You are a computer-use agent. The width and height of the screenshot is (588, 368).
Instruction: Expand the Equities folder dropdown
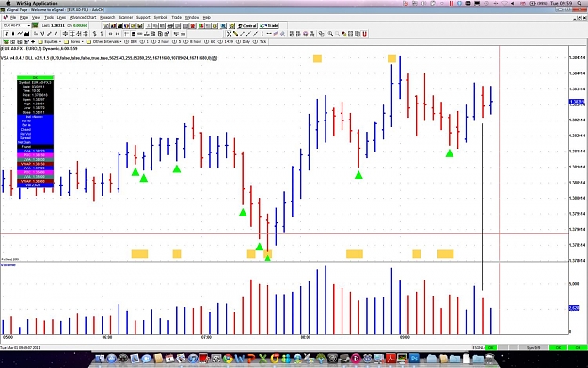50,42
